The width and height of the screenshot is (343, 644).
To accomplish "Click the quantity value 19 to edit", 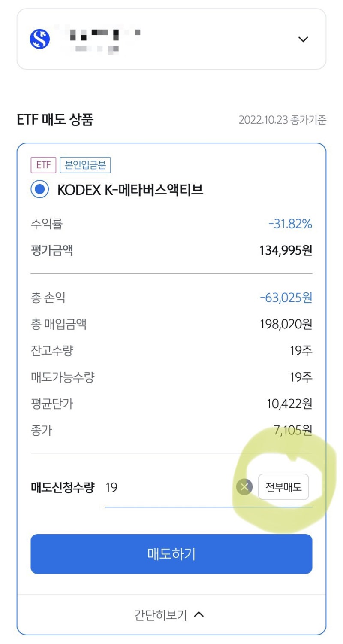I will (111, 487).
